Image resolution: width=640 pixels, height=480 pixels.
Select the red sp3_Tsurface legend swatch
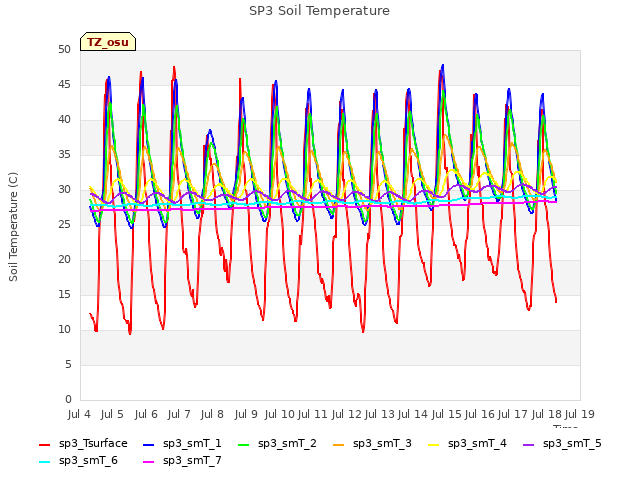(x=44, y=444)
